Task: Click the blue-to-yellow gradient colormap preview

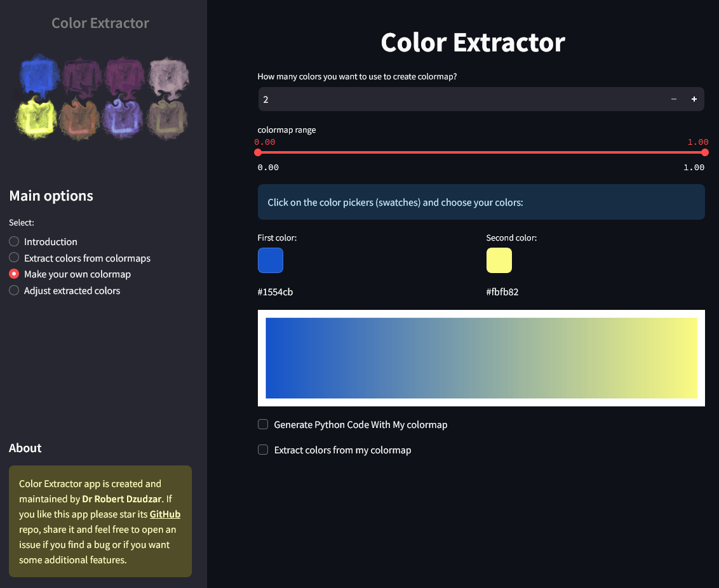Action: click(x=481, y=358)
